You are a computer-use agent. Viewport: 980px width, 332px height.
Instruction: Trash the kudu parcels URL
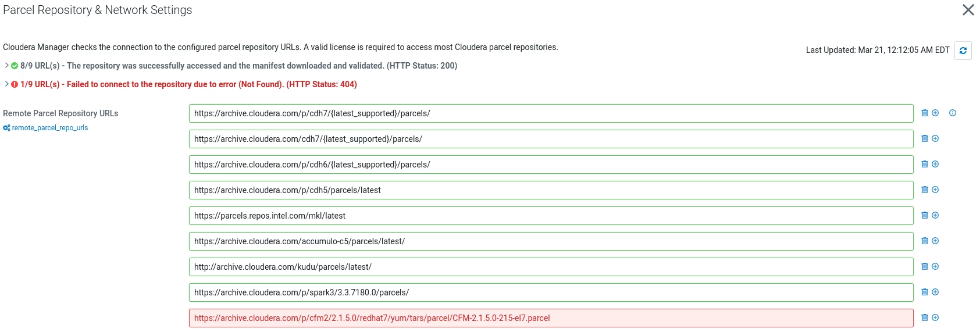coord(925,266)
